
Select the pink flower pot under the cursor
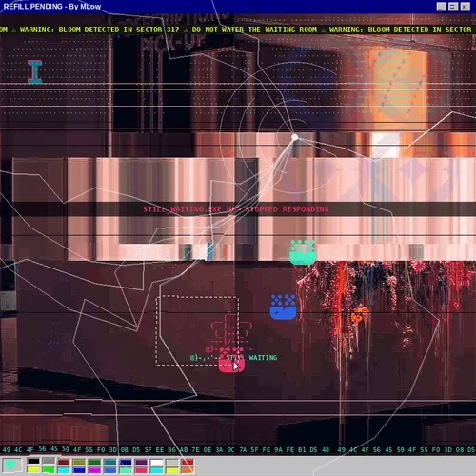(231, 360)
